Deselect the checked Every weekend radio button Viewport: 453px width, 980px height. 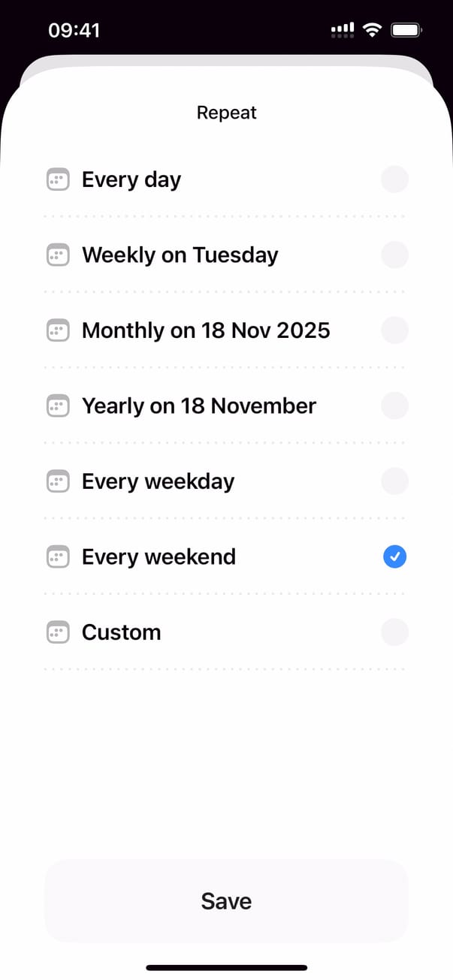click(394, 557)
